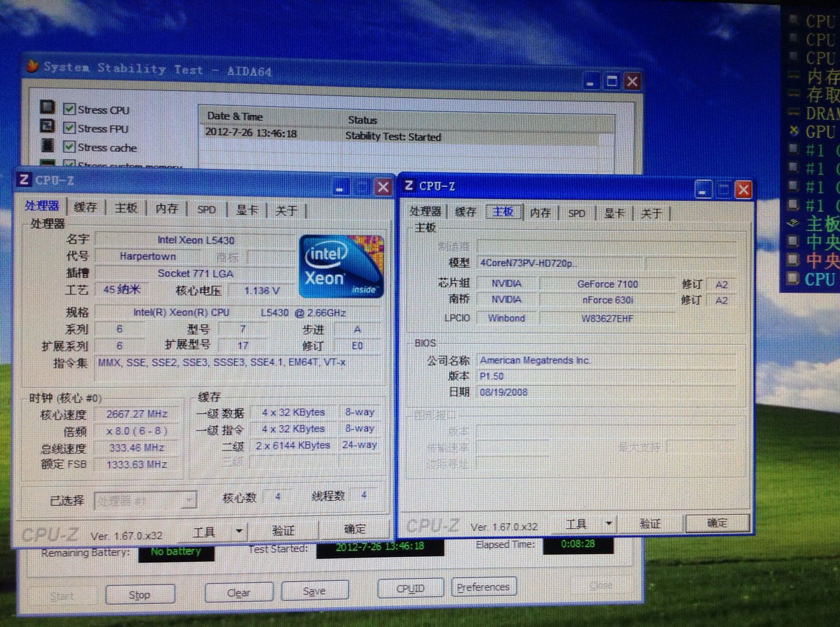Close the CPU-Z mainboard window
This screenshot has height=627, width=840.
[743, 189]
